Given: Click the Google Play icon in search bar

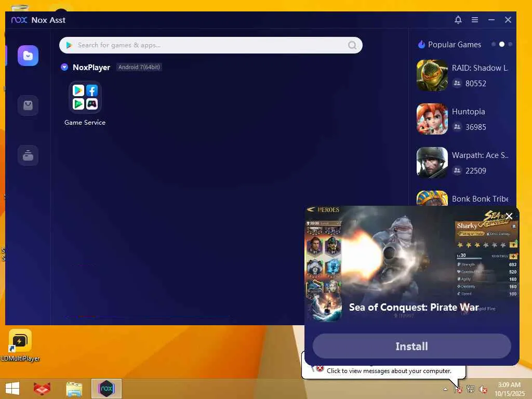Looking at the screenshot, I should (x=69, y=45).
